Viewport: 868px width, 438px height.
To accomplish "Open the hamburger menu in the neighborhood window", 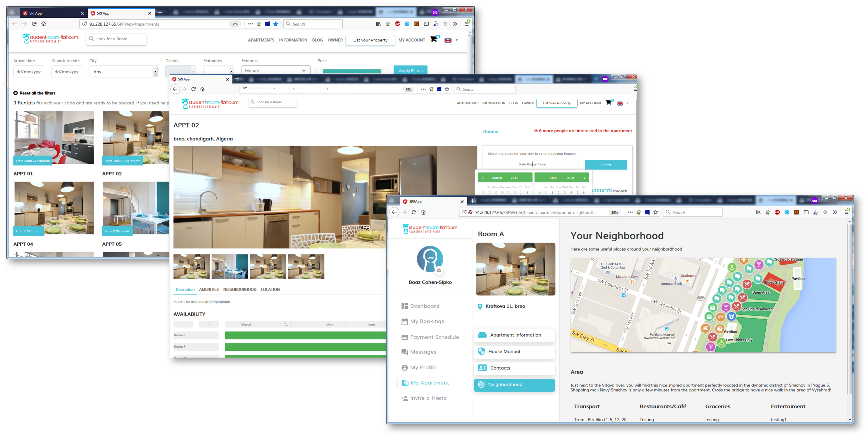I will 847,212.
